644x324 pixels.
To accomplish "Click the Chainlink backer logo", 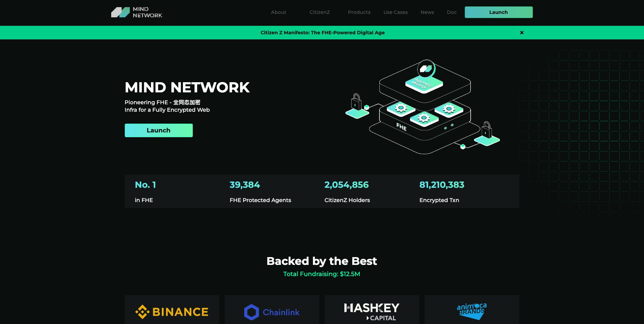I will coord(272,312).
